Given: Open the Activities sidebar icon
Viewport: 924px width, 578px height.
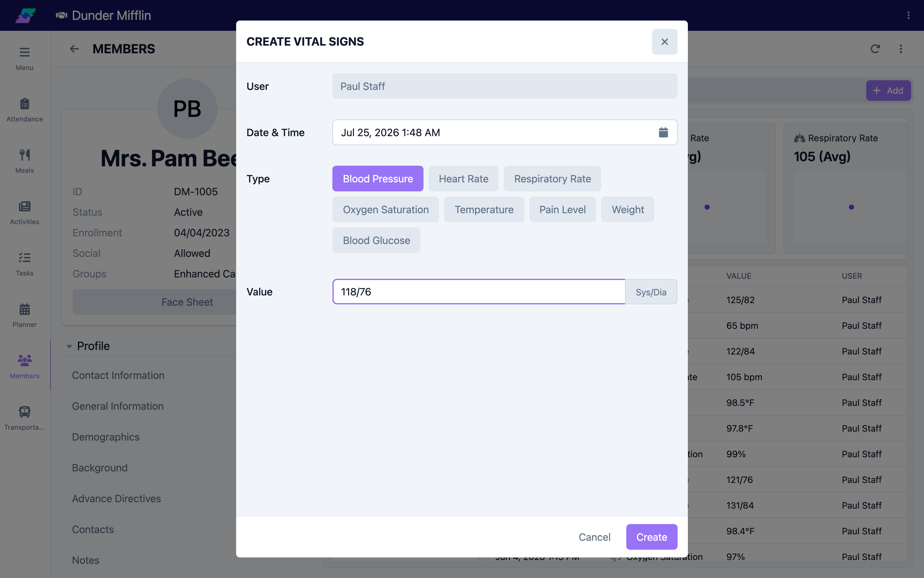Looking at the screenshot, I should point(24,213).
